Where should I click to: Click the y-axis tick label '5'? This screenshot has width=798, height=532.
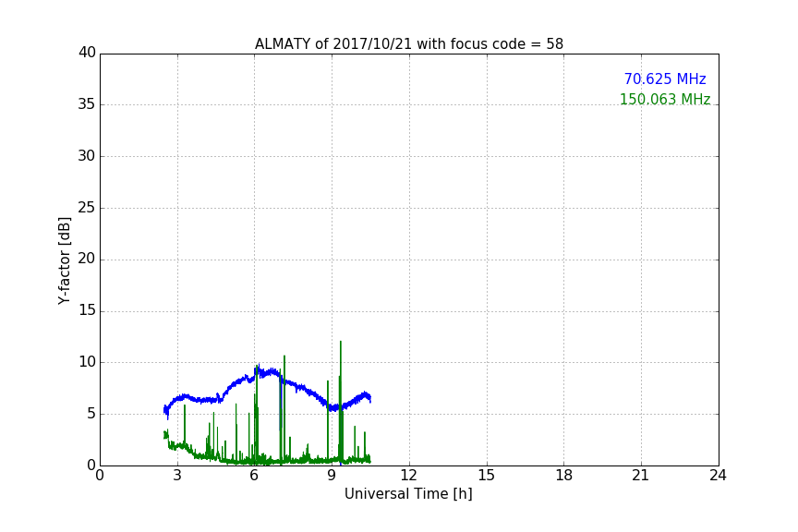tap(91, 414)
